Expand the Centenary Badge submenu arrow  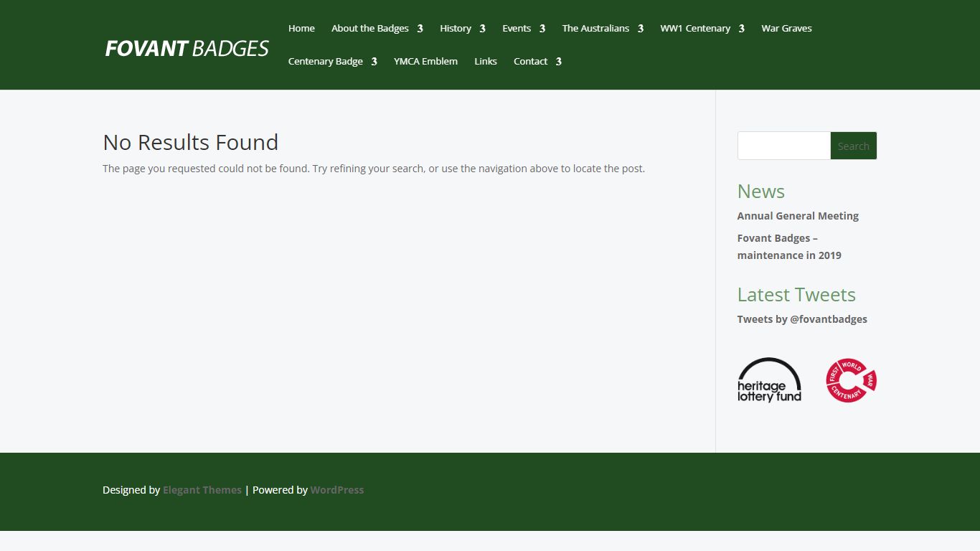click(x=374, y=62)
